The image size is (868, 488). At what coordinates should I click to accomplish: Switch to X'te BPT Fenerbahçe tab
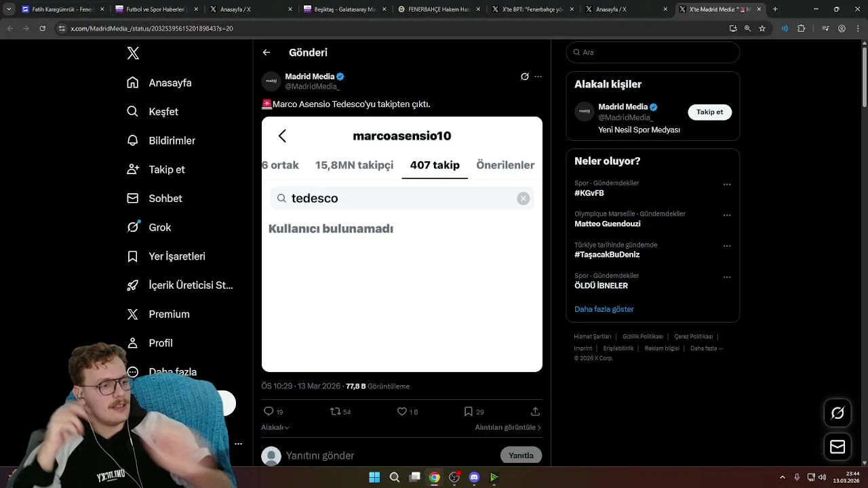point(534,9)
